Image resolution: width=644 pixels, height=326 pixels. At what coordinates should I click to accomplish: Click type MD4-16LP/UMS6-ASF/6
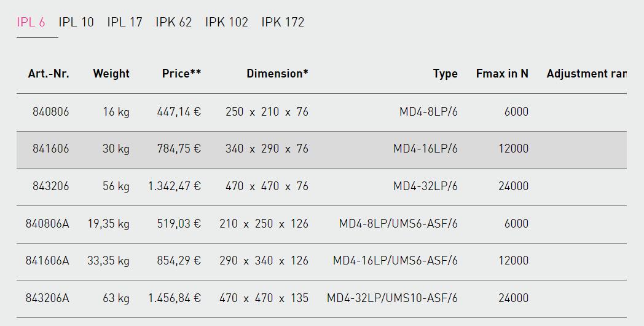pos(395,261)
